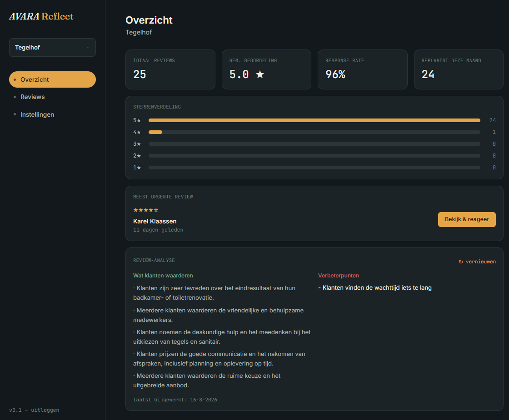Open Instellingen from the sidebar
Viewport: 509px width, 420px height.
click(37, 114)
